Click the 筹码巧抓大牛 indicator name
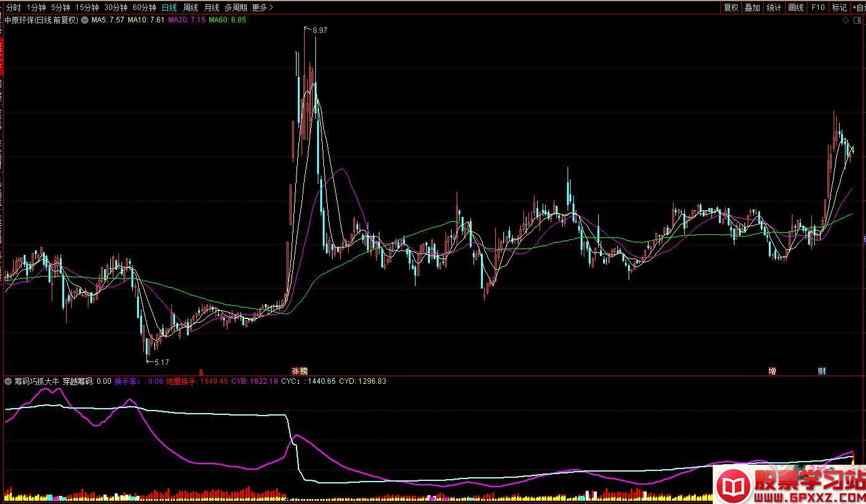866x504 pixels. click(37, 381)
